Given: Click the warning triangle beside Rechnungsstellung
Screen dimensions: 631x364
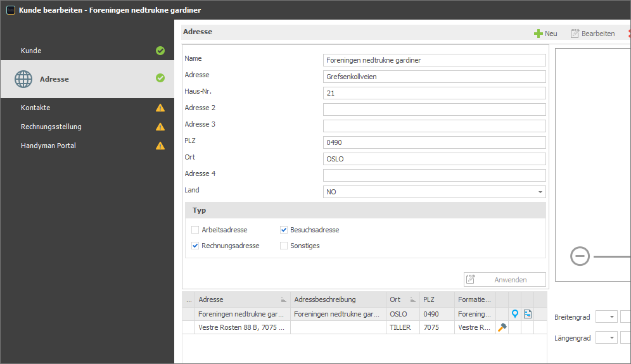Looking at the screenshot, I should coord(160,127).
